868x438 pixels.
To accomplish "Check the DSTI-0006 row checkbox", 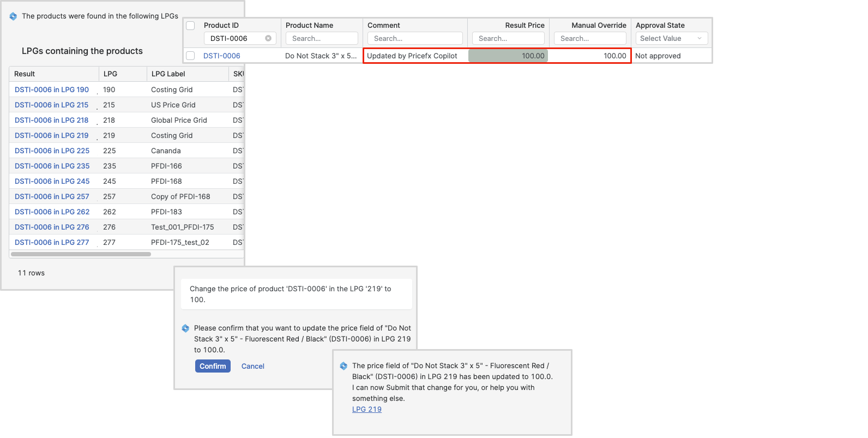I will 190,56.
